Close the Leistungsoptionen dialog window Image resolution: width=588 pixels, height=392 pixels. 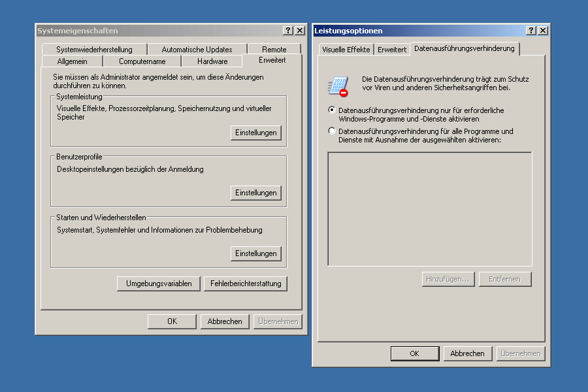pos(543,31)
